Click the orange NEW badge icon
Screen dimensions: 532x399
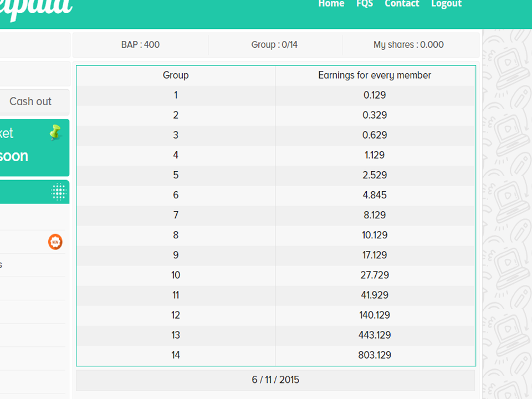tap(55, 242)
